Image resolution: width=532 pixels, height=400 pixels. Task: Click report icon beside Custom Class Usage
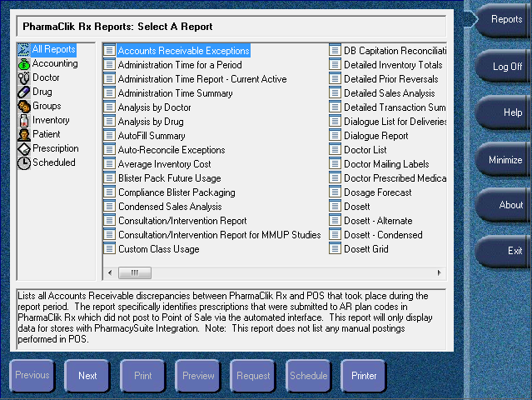click(x=109, y=249)
